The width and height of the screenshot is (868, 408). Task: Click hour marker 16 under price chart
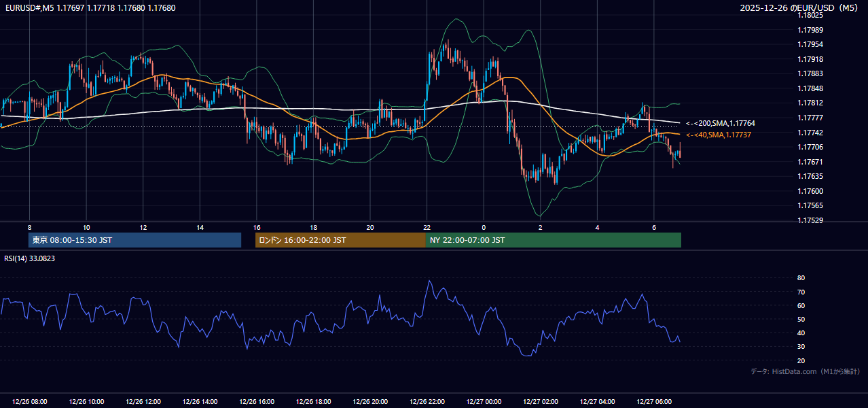coord(257,227)
